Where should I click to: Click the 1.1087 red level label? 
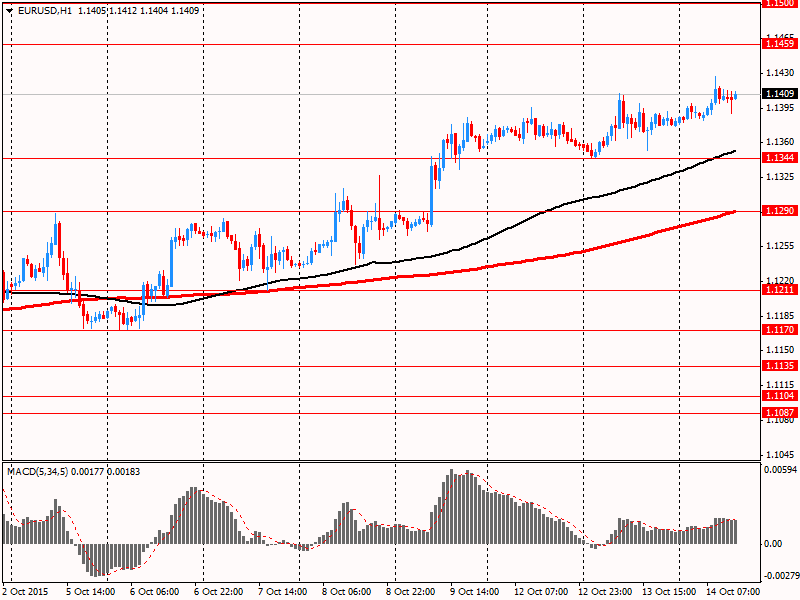tap(780, 413)
